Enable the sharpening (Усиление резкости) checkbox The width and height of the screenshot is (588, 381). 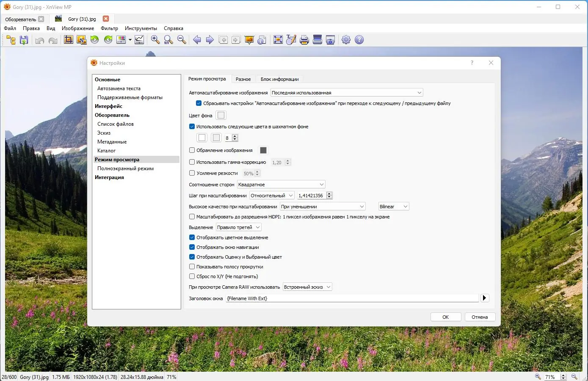coord(192,173)
